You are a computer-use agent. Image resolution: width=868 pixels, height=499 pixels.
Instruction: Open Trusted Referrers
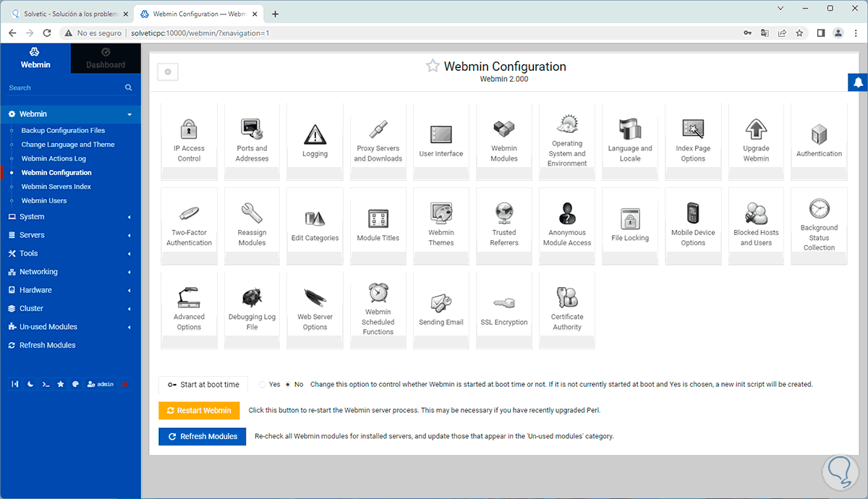[x=504, y=226]
